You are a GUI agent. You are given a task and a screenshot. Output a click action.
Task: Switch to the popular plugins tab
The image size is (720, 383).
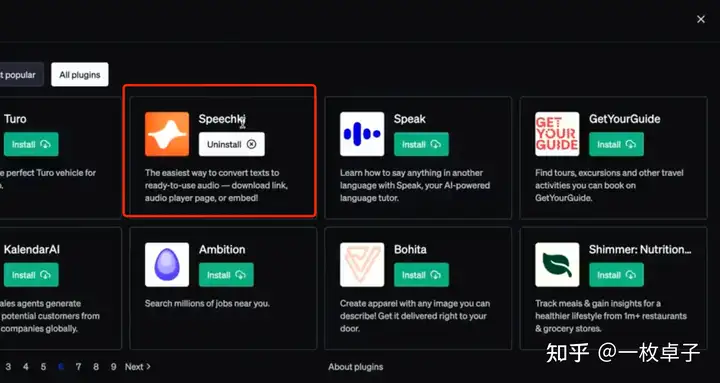tap(21, 74)
